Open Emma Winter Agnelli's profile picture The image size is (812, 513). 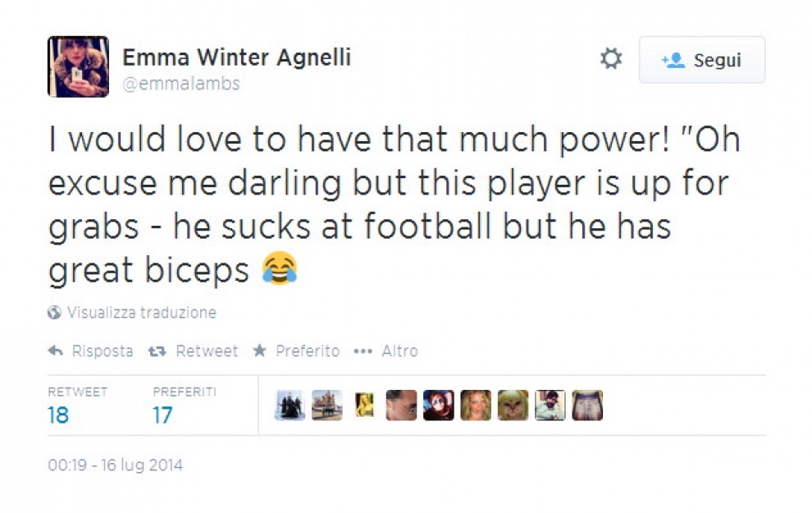[78, 66]
